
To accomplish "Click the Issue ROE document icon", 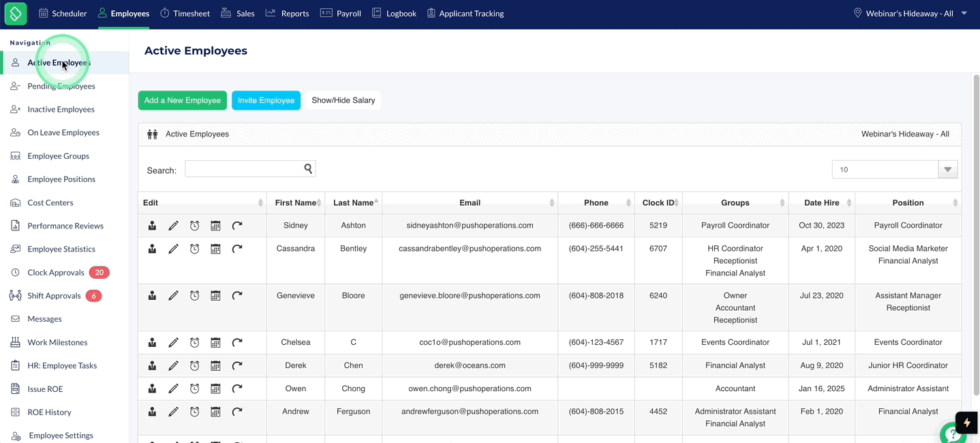I will tap(15, 389).
